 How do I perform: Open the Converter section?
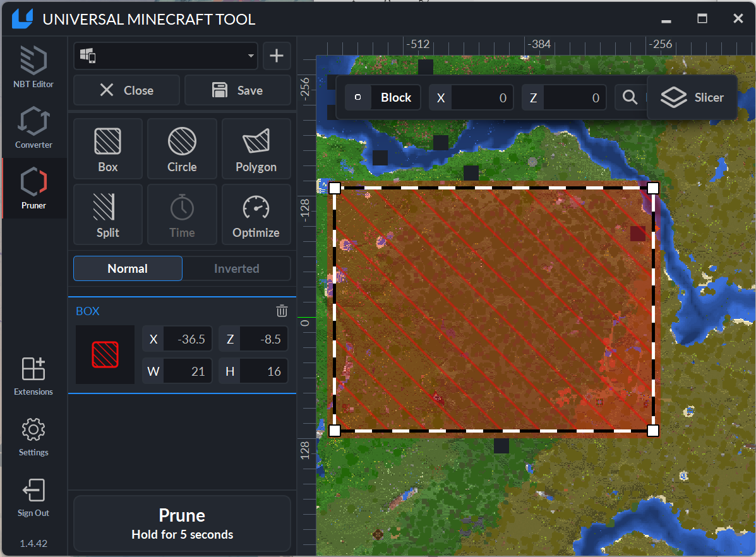[33, 128]
